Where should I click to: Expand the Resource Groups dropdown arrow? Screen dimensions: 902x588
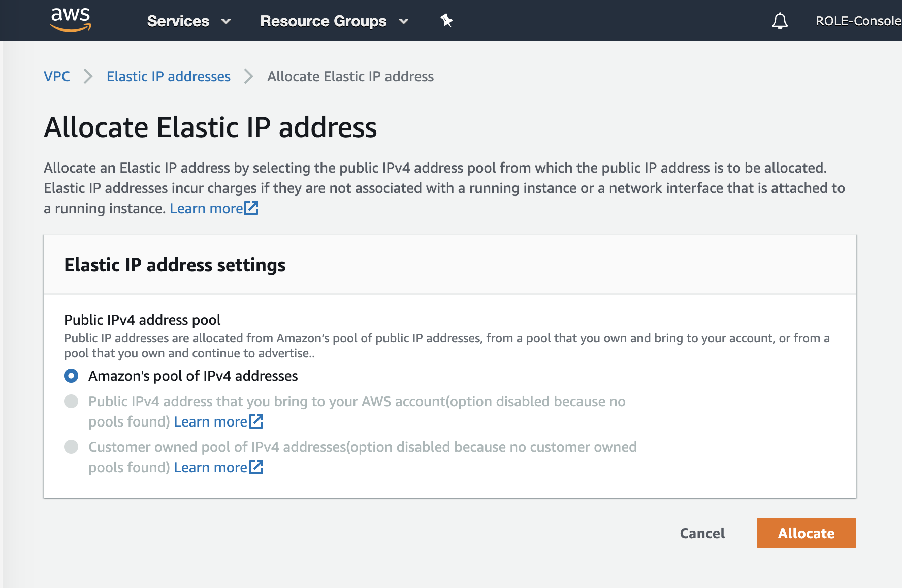[x=404, y=21]
